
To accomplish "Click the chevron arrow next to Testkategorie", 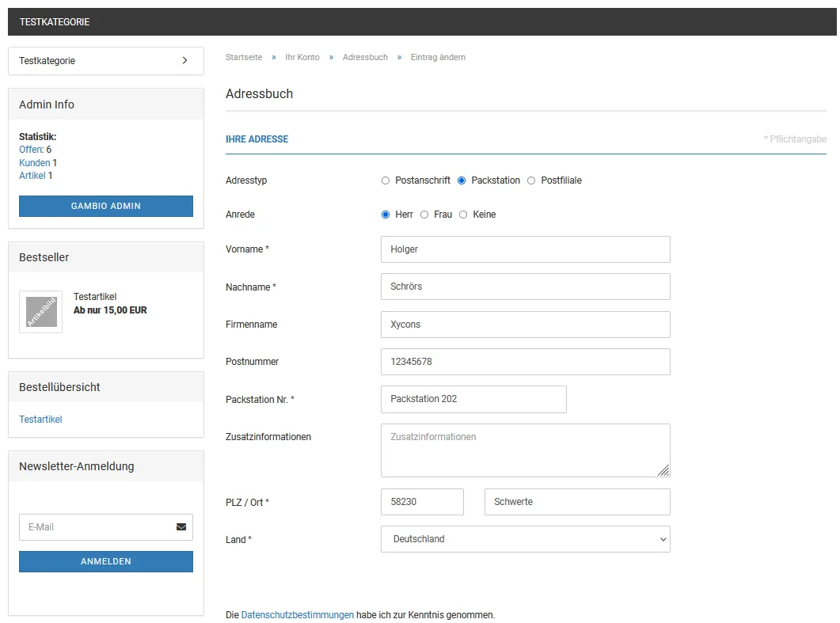I will tap(184, 60).
